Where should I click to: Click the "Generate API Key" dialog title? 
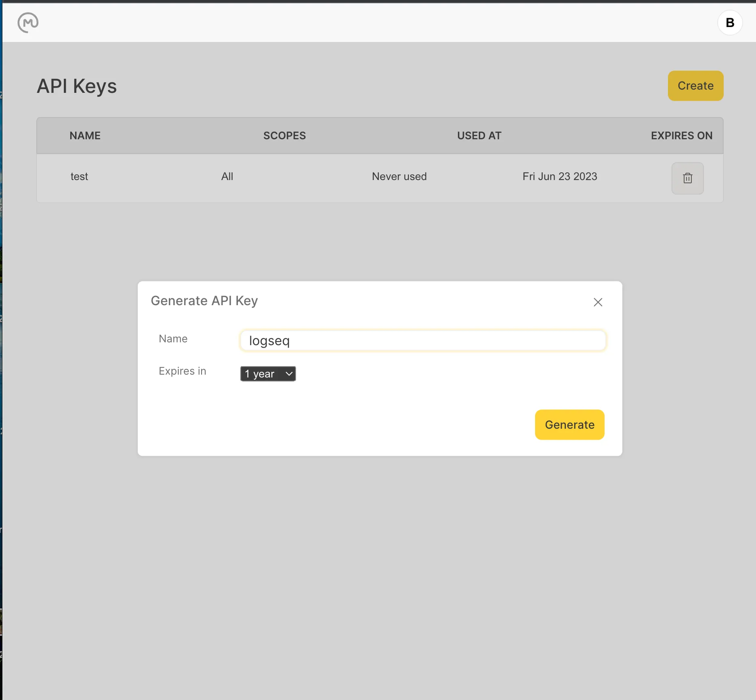(x=204, y=301)
